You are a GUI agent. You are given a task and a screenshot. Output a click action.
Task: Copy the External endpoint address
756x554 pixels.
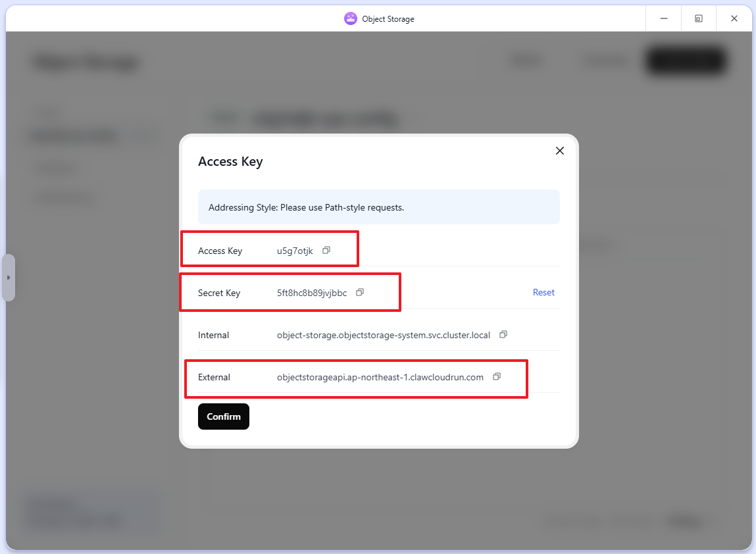497,376
